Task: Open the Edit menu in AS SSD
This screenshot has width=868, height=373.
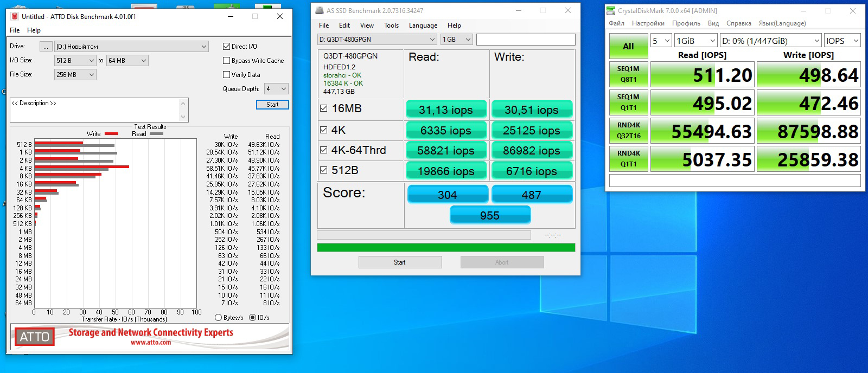Action: click(344, 25)
